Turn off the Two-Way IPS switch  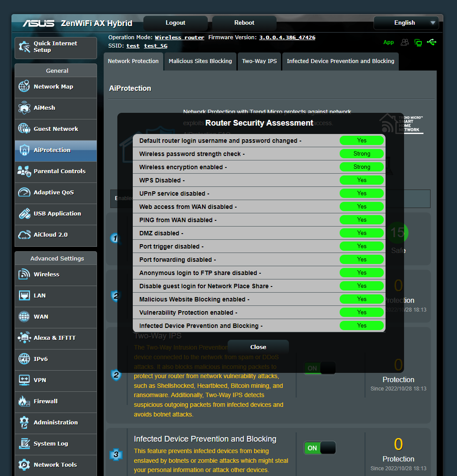pyautogui.click(x=319, y=368)
